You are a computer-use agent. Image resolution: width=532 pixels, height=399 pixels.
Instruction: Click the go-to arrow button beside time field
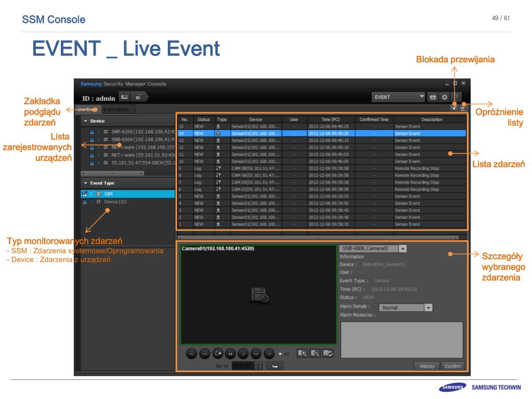tap(274, 366)
